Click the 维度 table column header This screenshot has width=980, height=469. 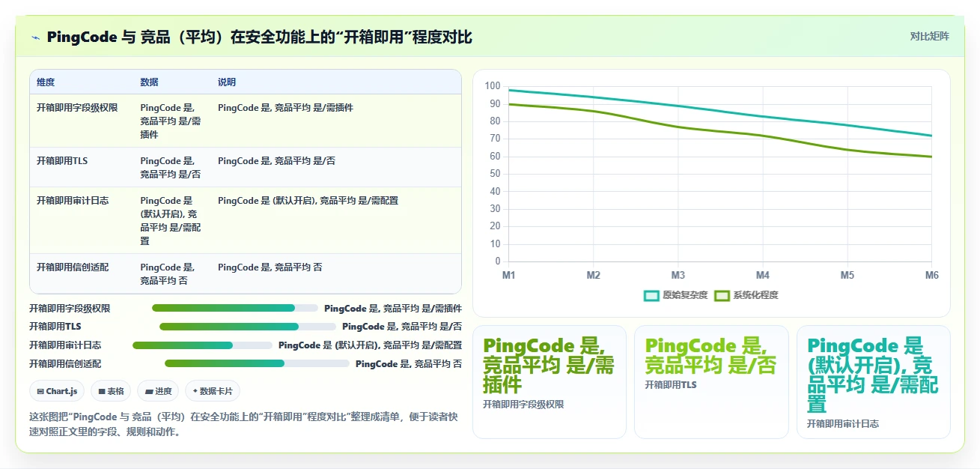coord(46,82)
